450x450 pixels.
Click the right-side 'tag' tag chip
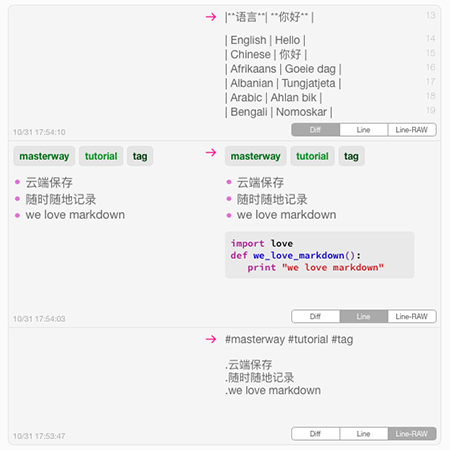point(352,156)
